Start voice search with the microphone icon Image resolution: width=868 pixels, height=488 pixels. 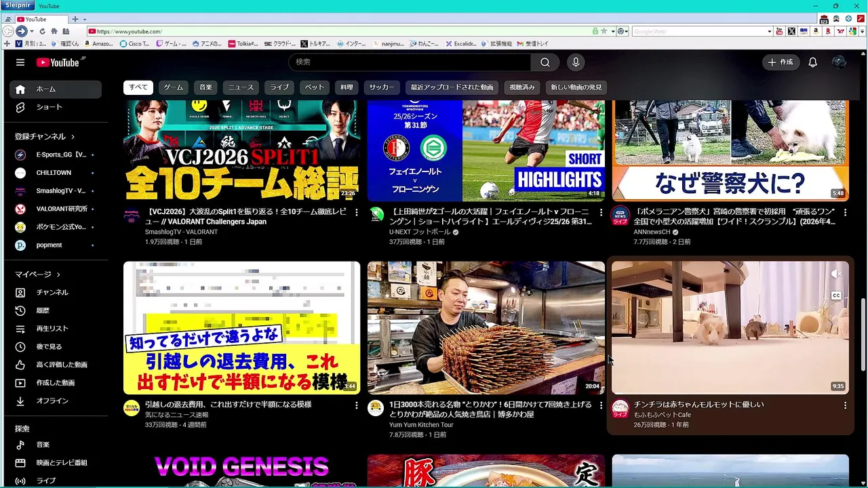(x=576, y=62)
